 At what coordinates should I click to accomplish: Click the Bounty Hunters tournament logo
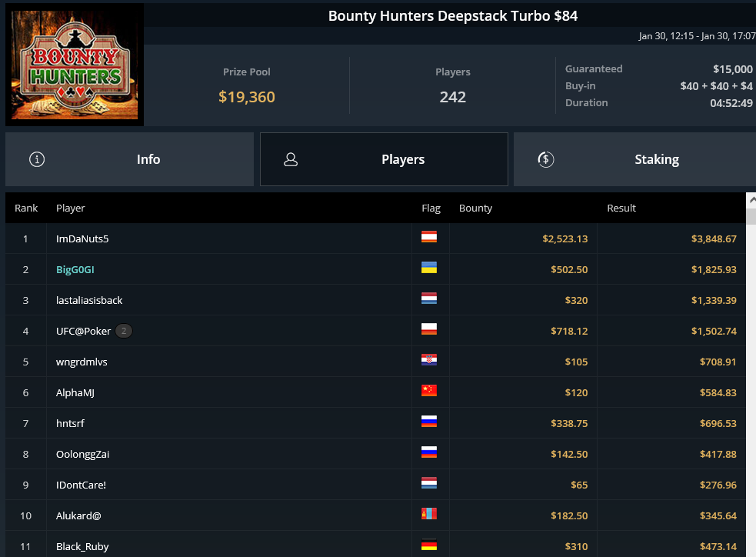75,64
